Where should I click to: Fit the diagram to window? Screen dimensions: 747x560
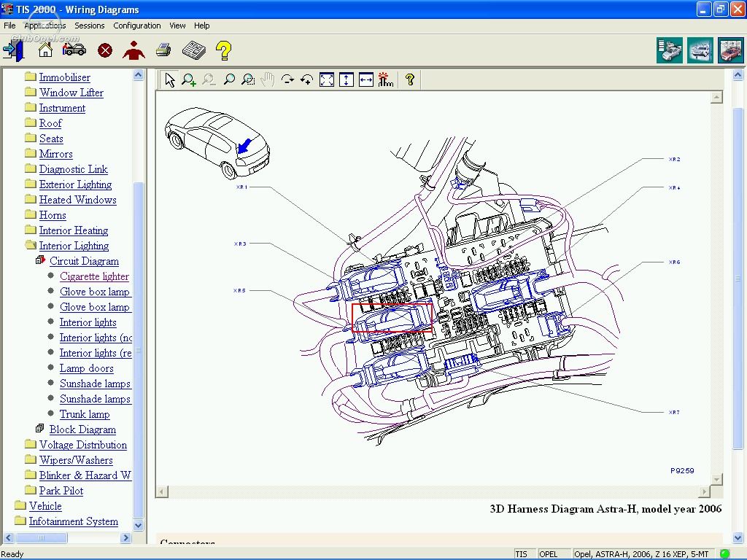click(x=327, y=79)
